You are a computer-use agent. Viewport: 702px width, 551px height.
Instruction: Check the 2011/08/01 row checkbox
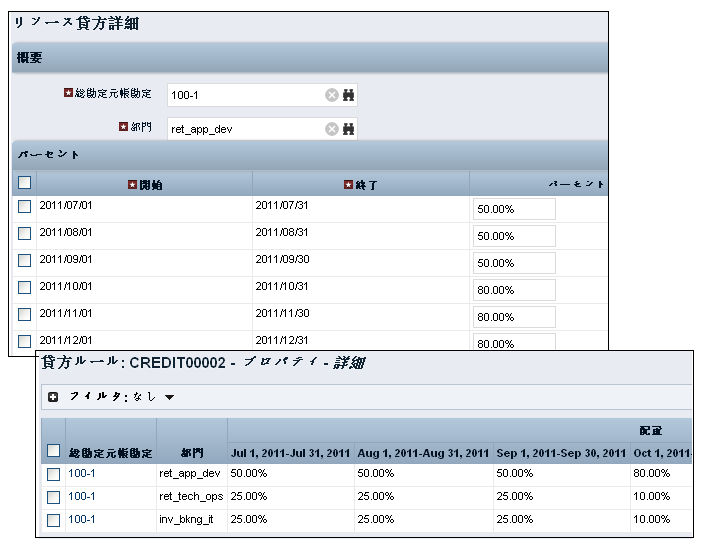pyautogui.click(x=24, y=233)
